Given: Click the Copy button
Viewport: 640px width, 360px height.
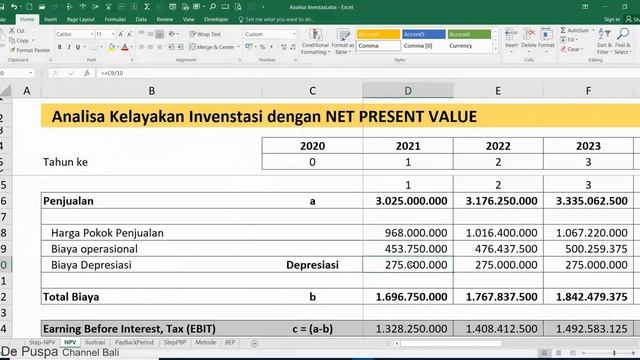Looking at the screenshot, I should click(x=19, y=40).
